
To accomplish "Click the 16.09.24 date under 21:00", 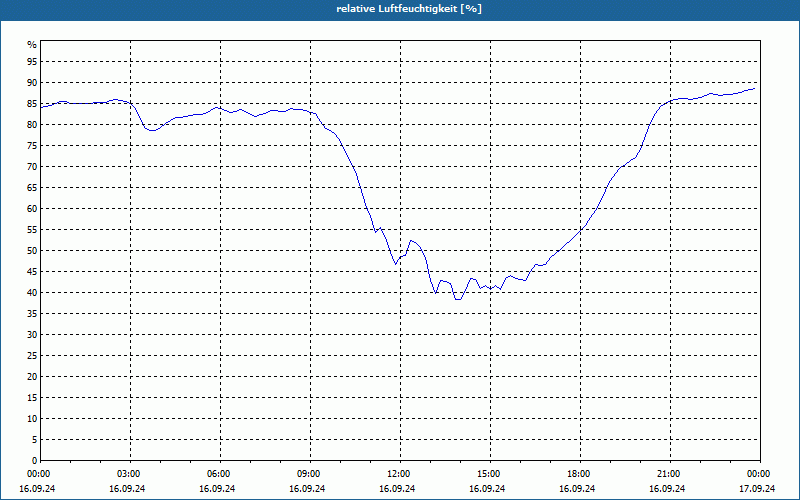I will tap(667, 489).
